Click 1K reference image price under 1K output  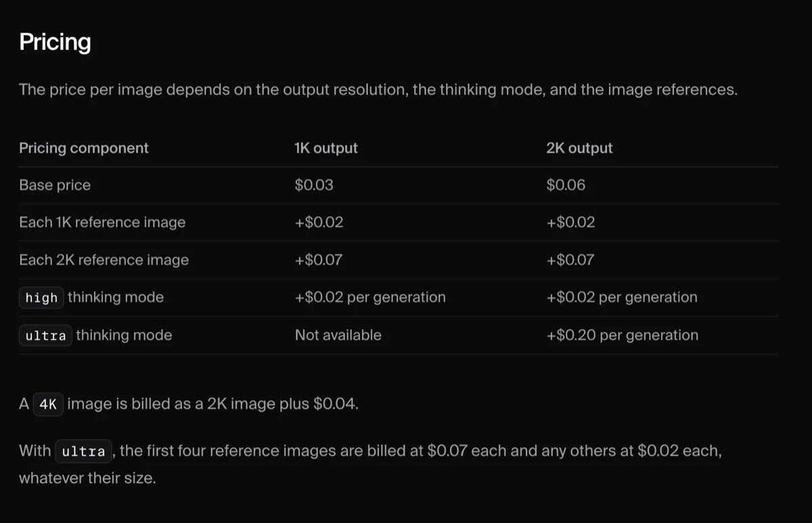(319, 223)
